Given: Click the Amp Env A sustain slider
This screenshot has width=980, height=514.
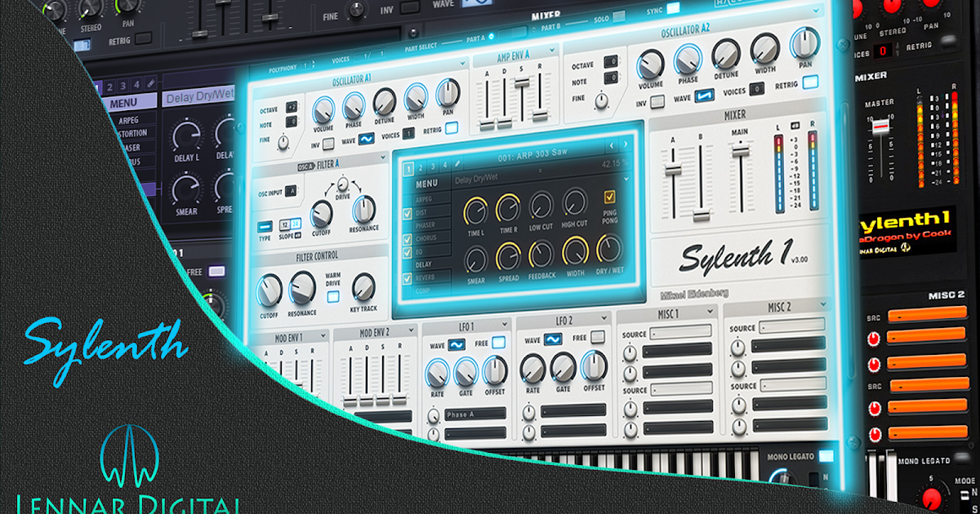Looking at the screenshot, I should click(x=520, y=82).
